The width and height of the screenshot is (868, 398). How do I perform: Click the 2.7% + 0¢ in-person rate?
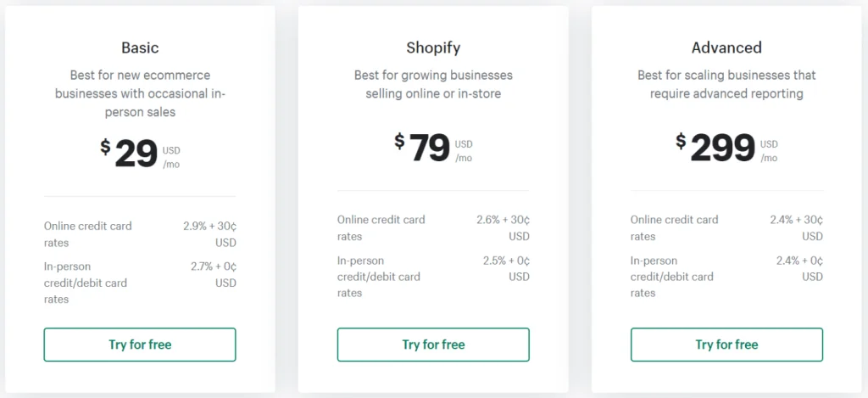[213, 274]
